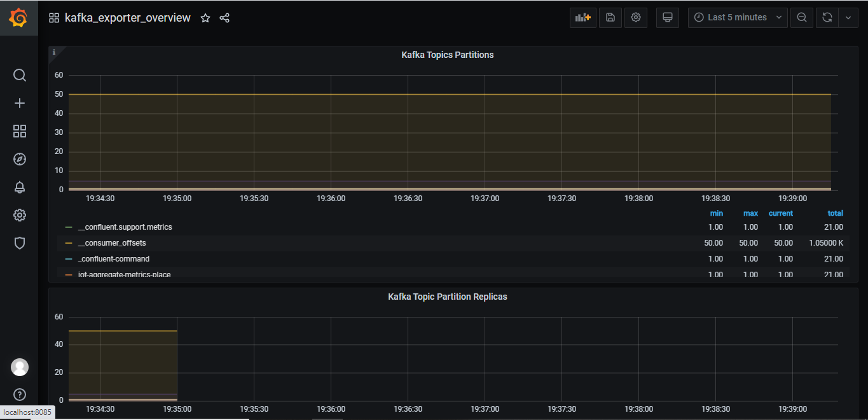The width and height of the screenshot is (868, 420).
Task: Toggle the __consumer_offsets legend series
Action: point(112,243)
